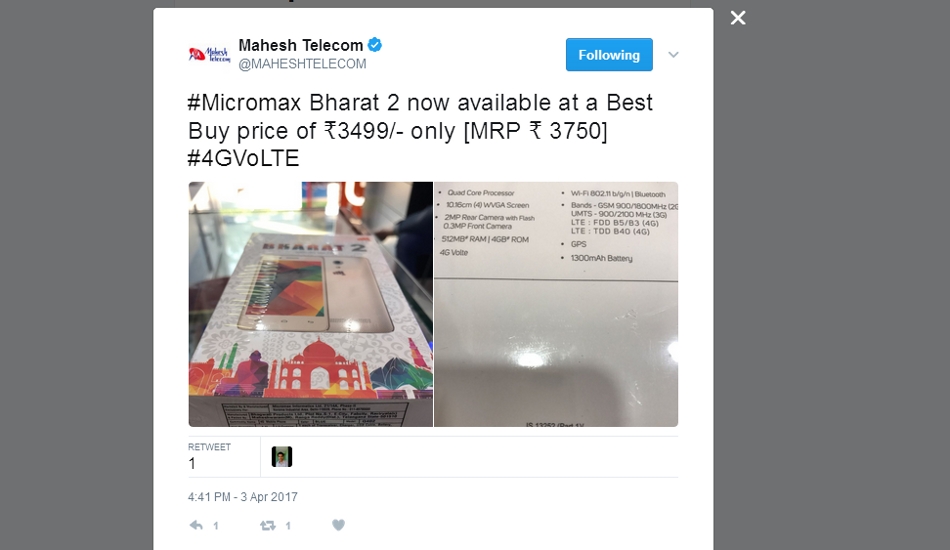The image size is (950, 550).
Task: Click the first line of tweet text
Action: [420, 103]
